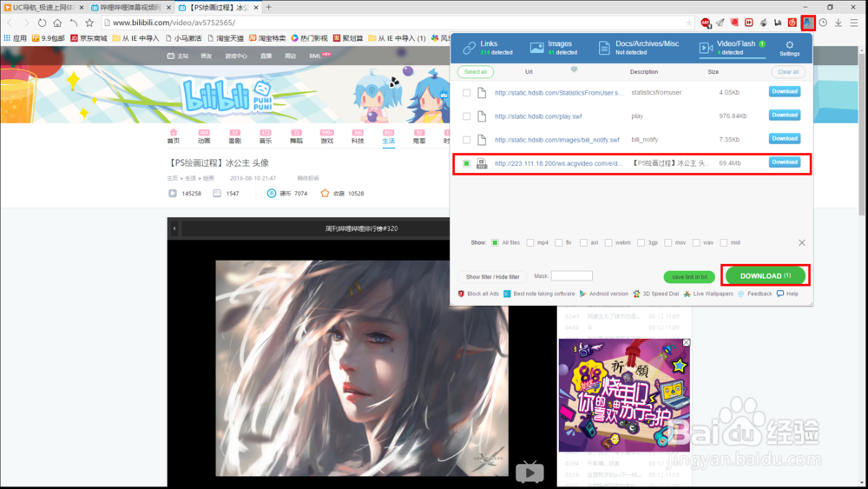Switch to the Images tab

click(553, 48)
